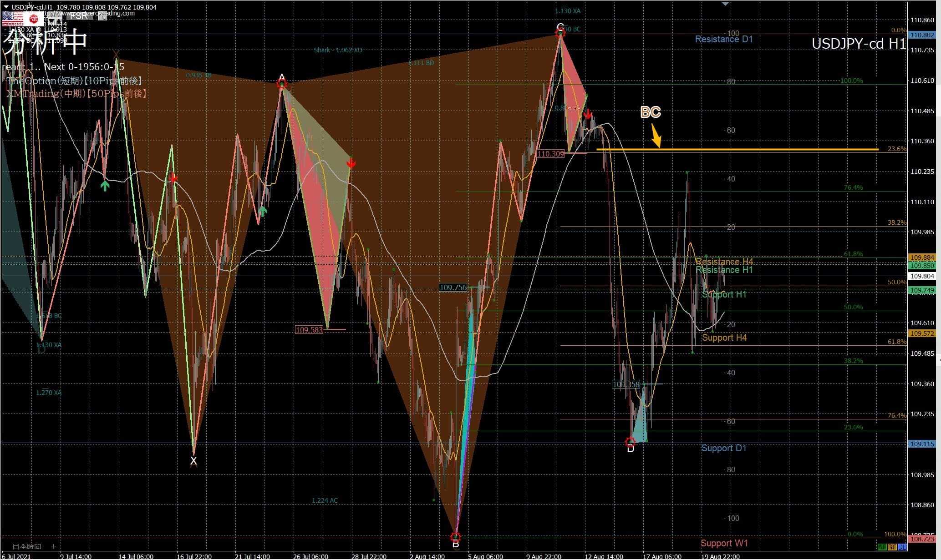This screenshot has width=941, height=560.
Task: Toggle the blue DL button
Action: pos(902,546)
